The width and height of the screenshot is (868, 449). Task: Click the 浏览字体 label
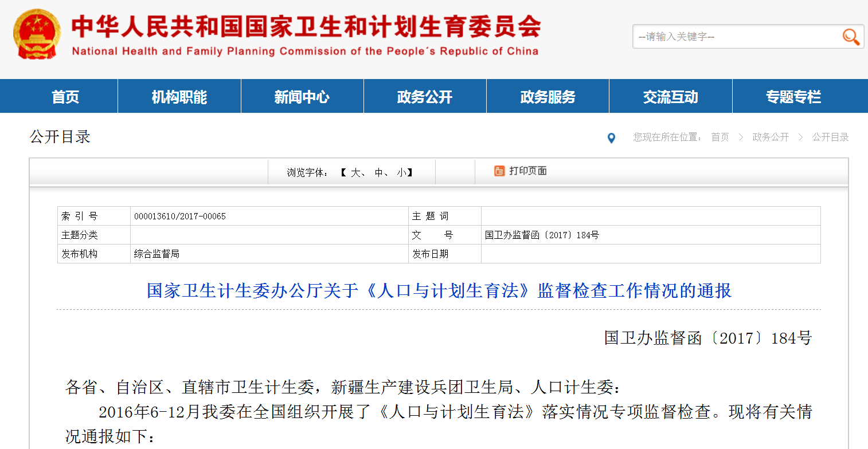click(308, 172)
